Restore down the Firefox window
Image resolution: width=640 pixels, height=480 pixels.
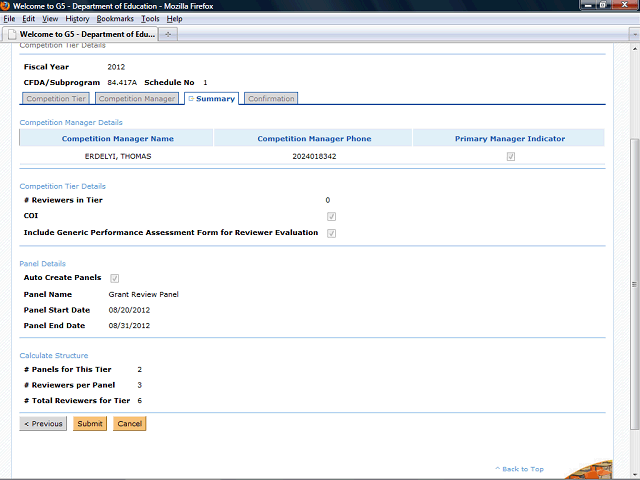click(603, 5)
